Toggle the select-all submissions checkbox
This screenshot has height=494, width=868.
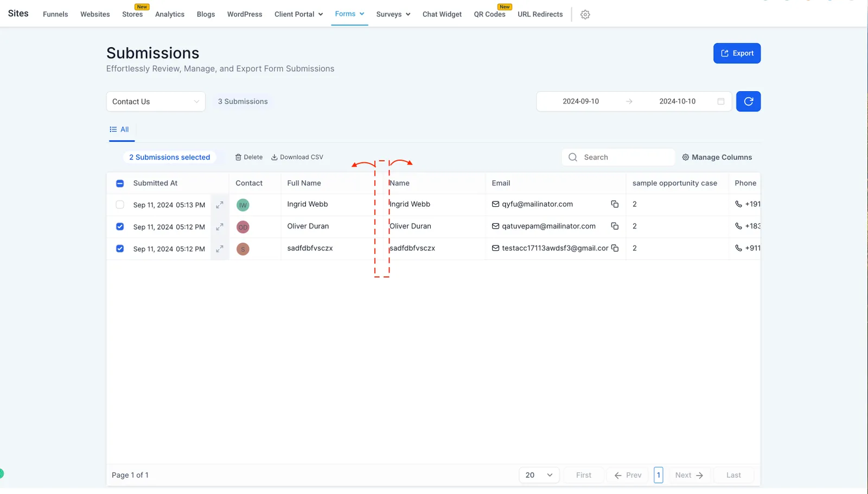(120, 183)
